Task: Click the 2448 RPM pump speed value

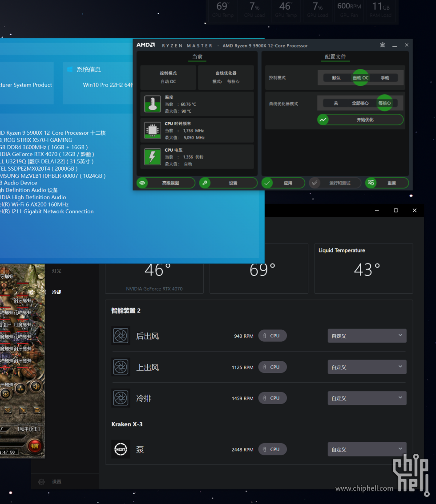Action: tap(242, 450)
